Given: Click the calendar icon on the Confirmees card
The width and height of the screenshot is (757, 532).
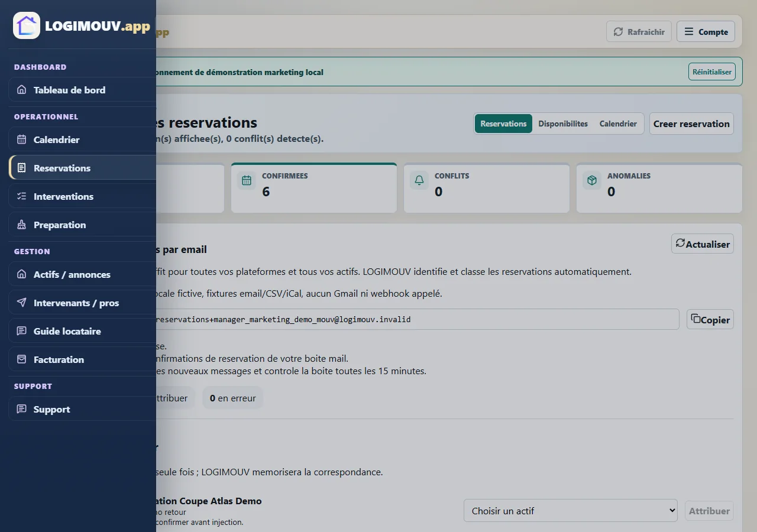Looking at the screenshot, I should click(x=247, y=180).
